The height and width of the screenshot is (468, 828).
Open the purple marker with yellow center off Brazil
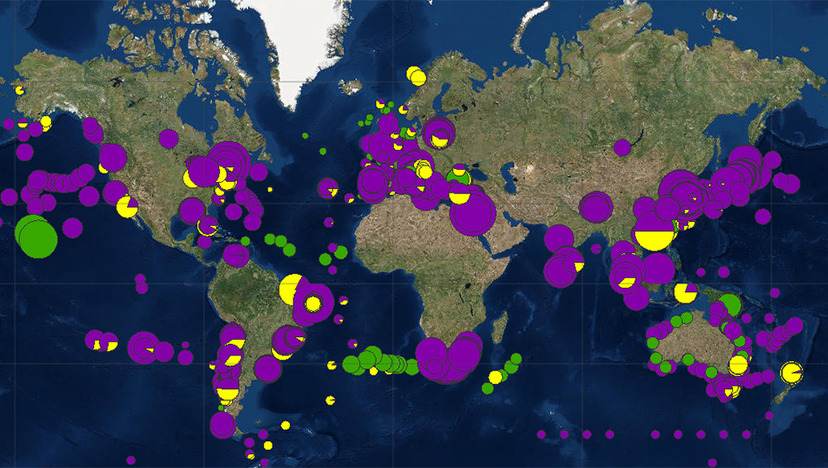(313, 304)
